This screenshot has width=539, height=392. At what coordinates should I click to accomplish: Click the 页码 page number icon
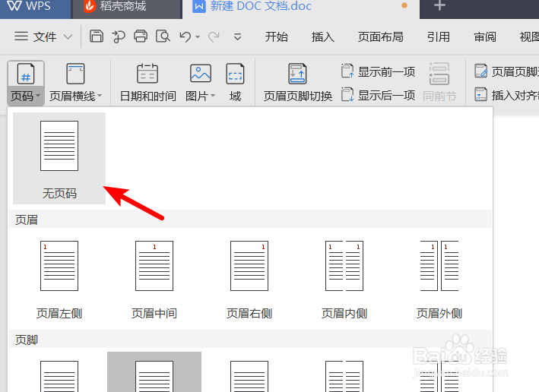tap(26, 74)
